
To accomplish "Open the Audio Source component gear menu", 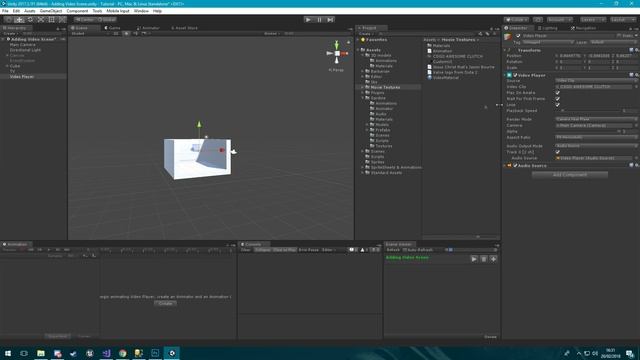I will coord(636,165).
